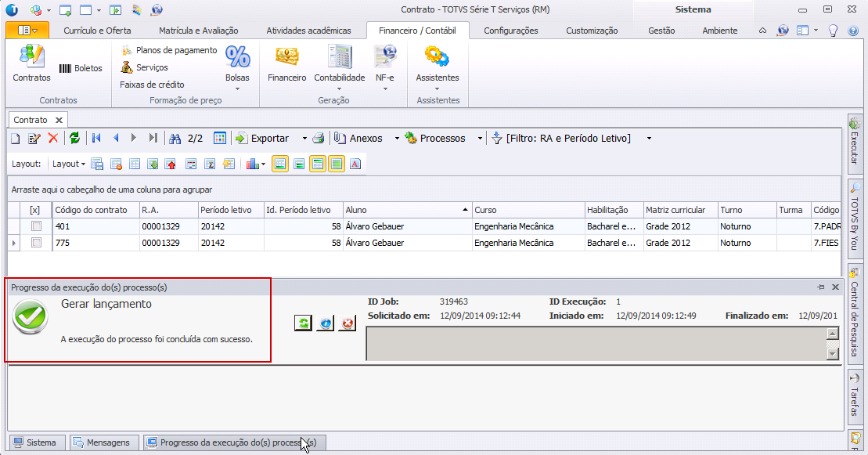Screen dimensions: 868x455
Task: Refresh the contract list with green arrows icon
Action: (74, 138)
